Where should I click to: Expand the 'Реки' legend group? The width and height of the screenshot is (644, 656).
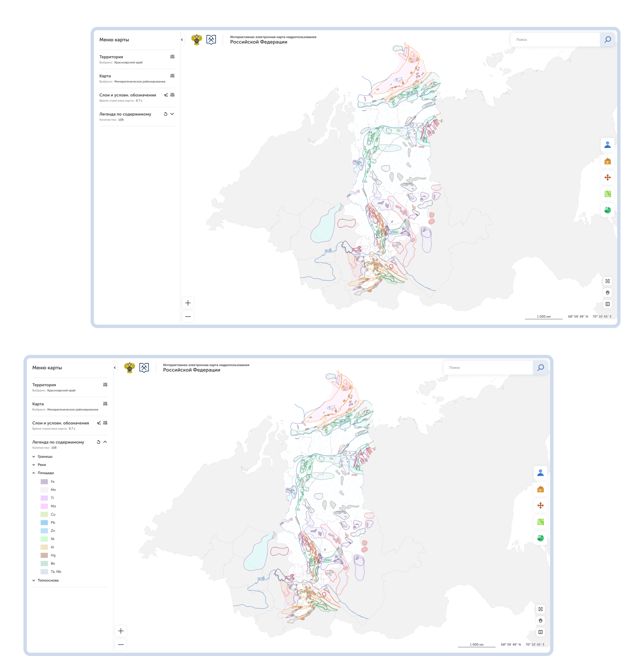coord(34,465)
